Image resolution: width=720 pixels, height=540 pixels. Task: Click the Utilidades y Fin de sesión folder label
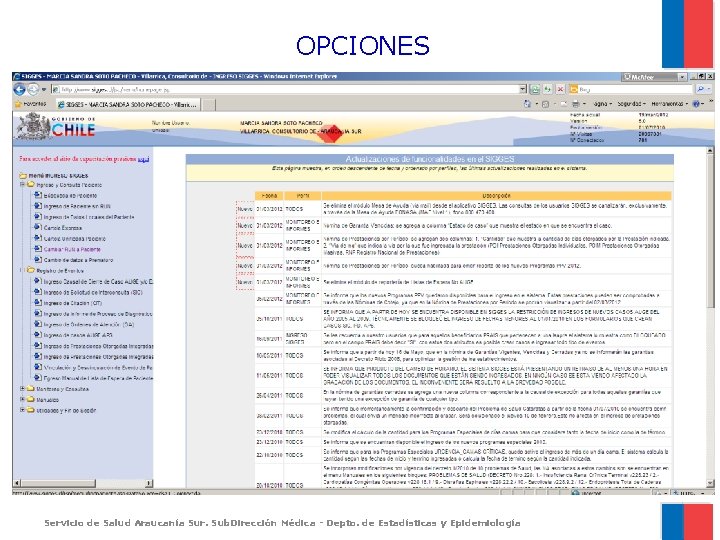coord(66,411)
